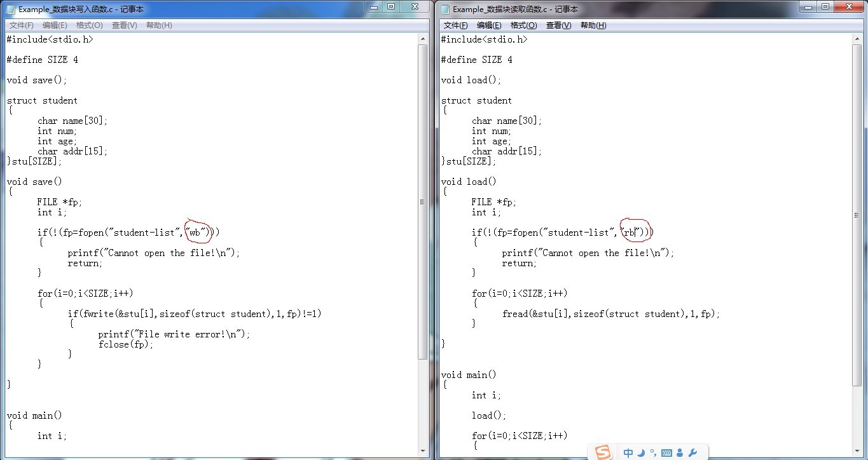Screen dimensions: 868x460
Task: Open 帮助(H) menu in the read-function window
Action: 593,25
